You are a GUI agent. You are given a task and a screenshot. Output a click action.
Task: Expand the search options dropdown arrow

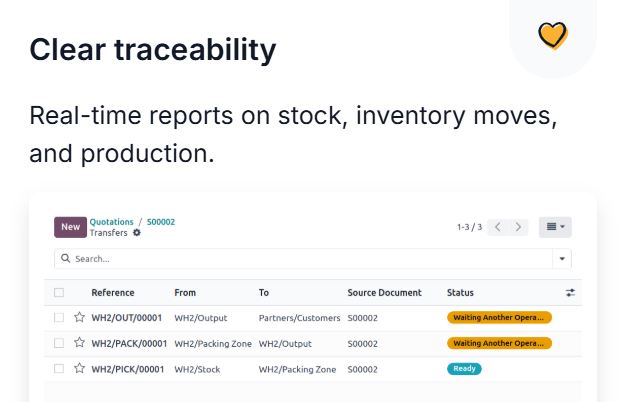(x=562, y=259)
